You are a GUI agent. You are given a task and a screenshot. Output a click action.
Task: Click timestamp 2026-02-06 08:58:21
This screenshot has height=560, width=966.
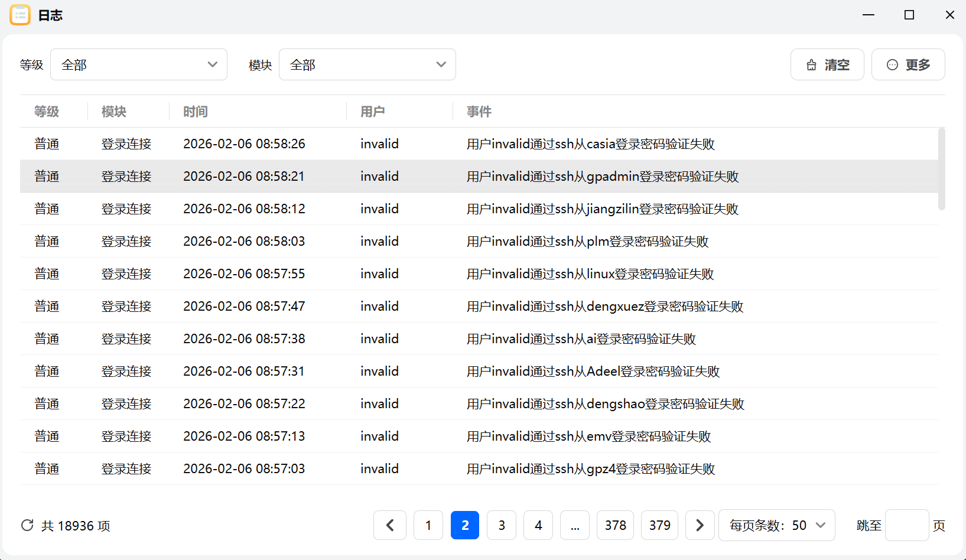pyautogui.click(x=244, y=176)
